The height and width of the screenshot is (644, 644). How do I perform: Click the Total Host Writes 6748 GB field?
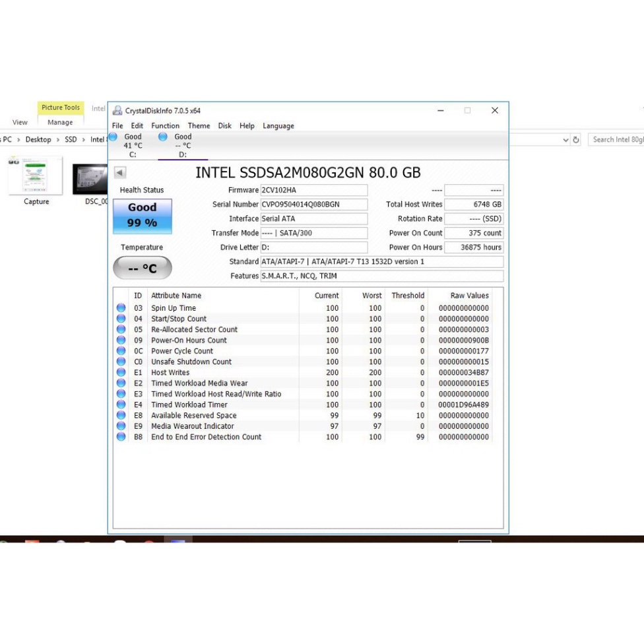click(474, 205)
